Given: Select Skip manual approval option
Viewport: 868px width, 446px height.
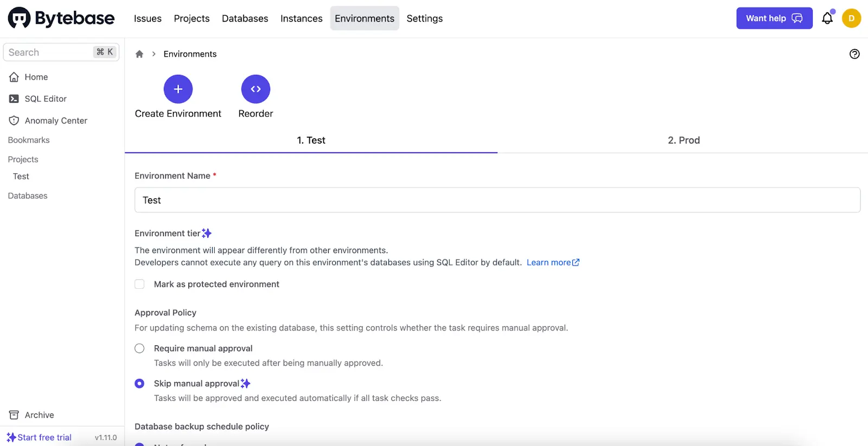Looking at the screenshot, I should pos(139,384).
